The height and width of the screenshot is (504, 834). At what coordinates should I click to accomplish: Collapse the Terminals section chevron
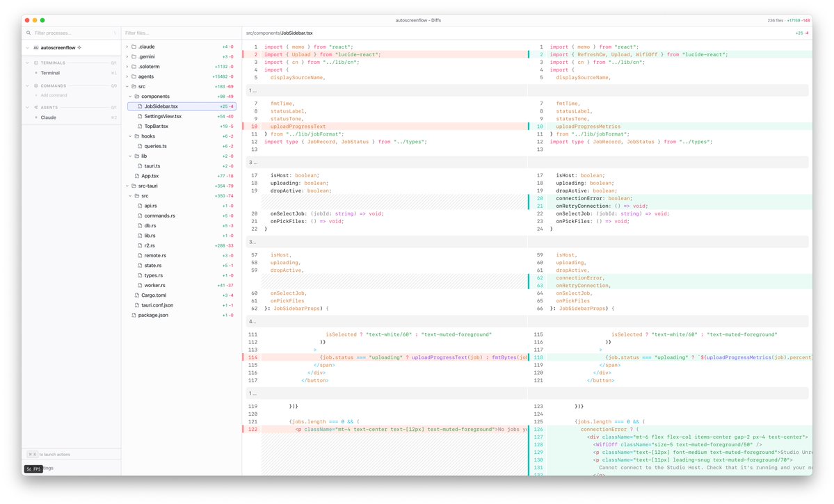tap(28, 63)
